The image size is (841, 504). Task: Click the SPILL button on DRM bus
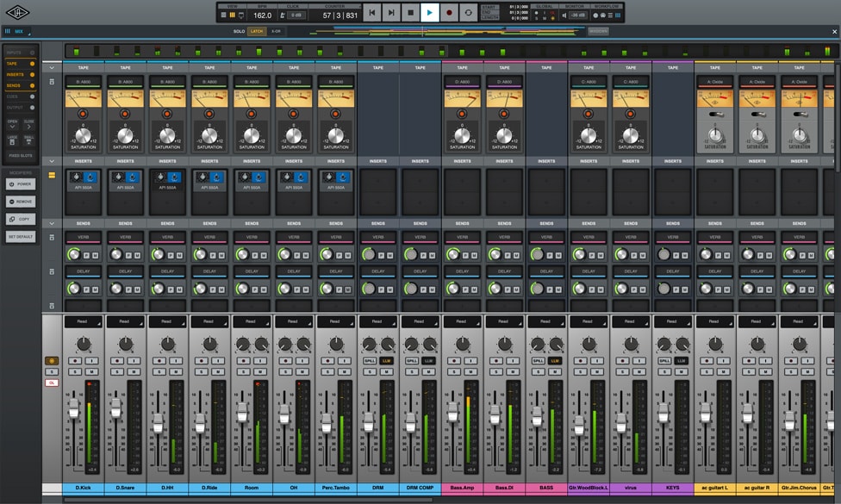pyautogui.click(x=370, y=361)
